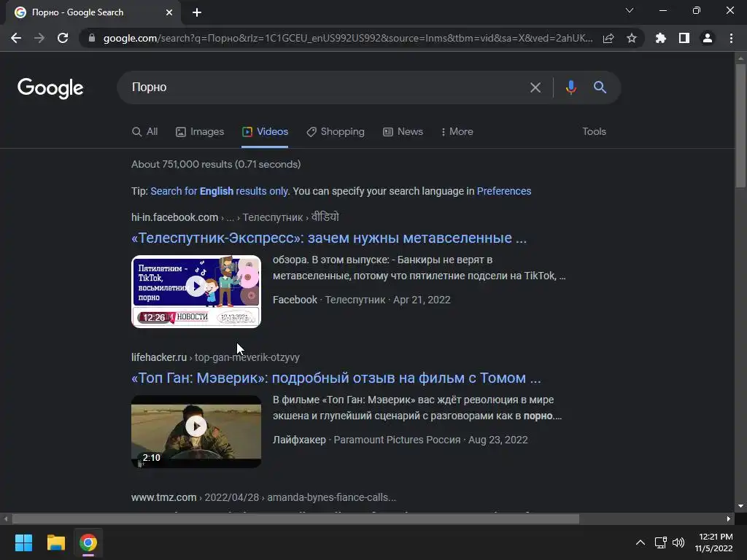Open search Tools
The width and height of the screenshot is (747, 560).
click(x=594, y=132)
